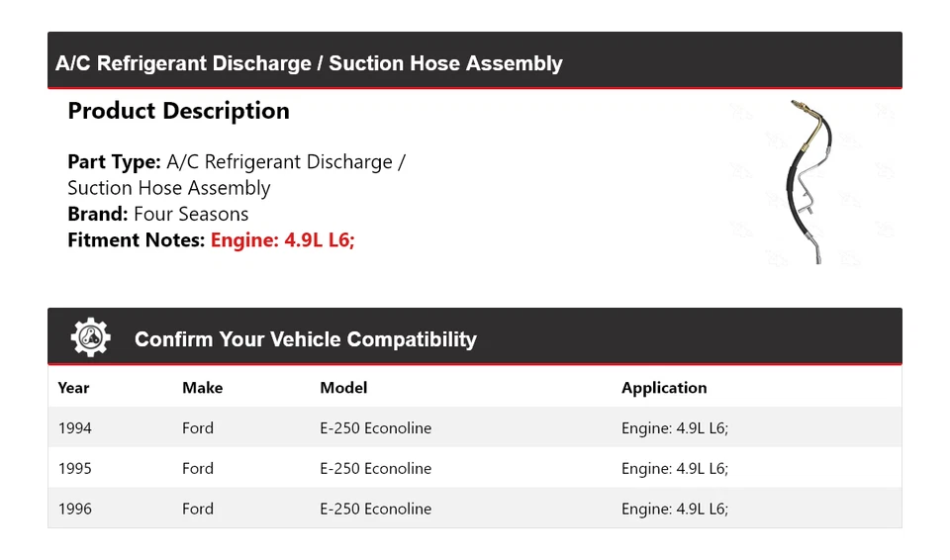Screen dimensions: 950x560
Task: Click the Four Seasons brand name
Action: click(x=191, y=214)
